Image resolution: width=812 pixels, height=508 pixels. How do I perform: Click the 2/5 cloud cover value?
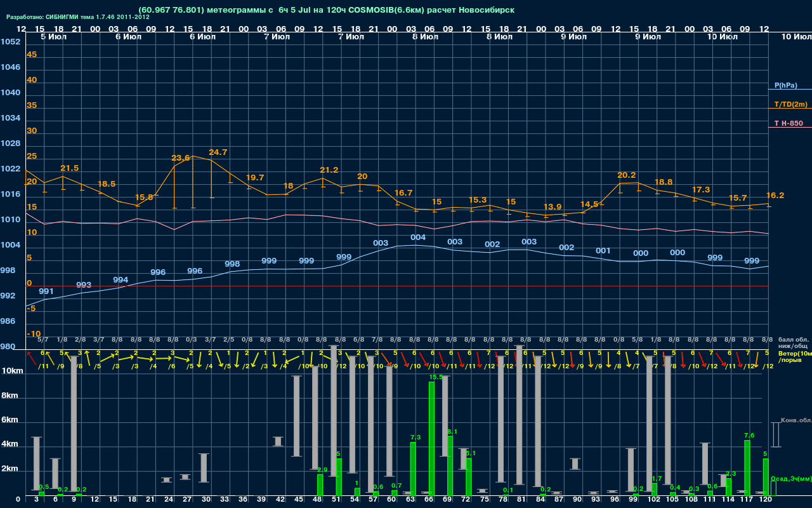pyautogui.click(x=228, y=340)
